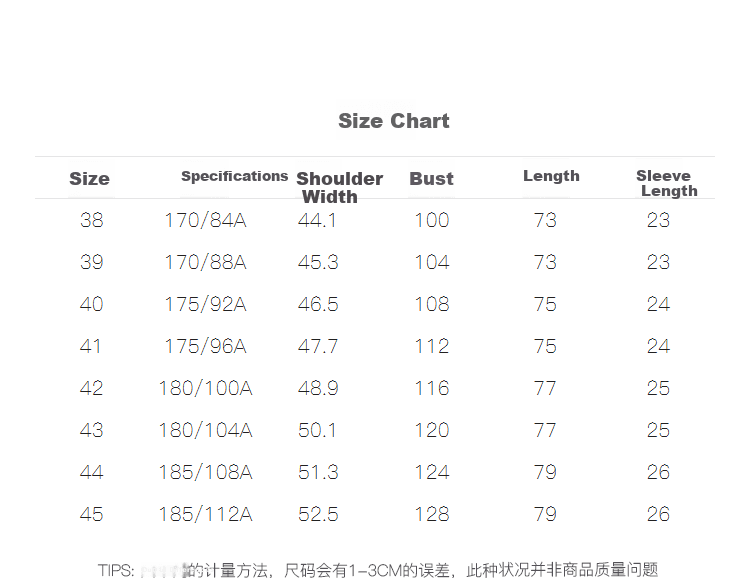Click size 42 row label

click(x=91, y=388)
